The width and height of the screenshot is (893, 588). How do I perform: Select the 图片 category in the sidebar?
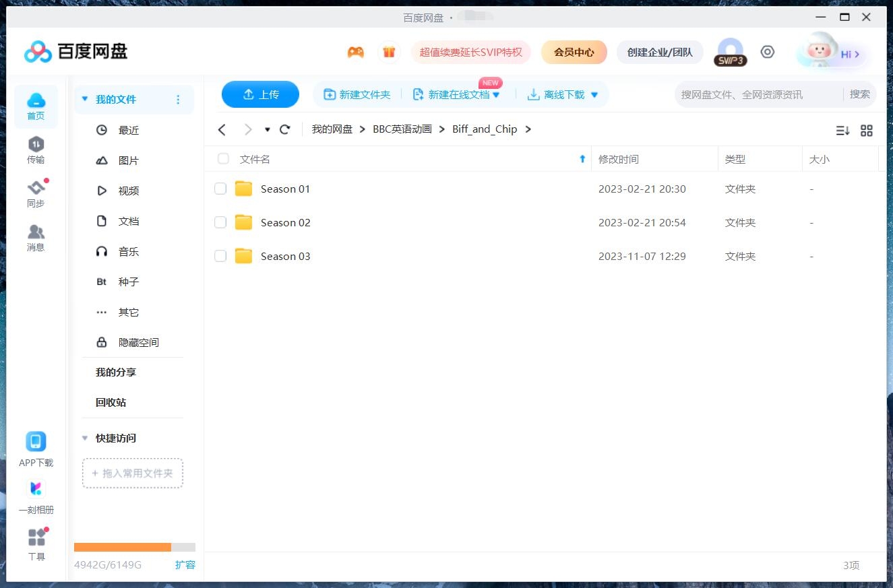tap(128, 160)
